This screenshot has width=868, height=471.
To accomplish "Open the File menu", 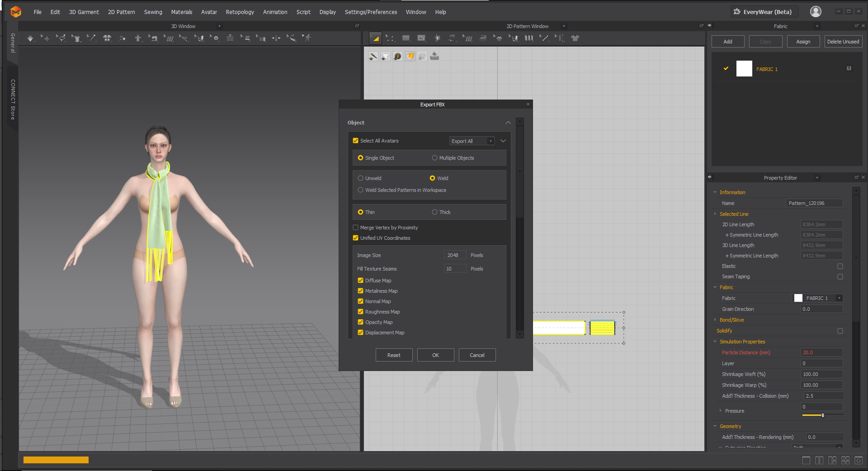I will click(x=38, y=12).
